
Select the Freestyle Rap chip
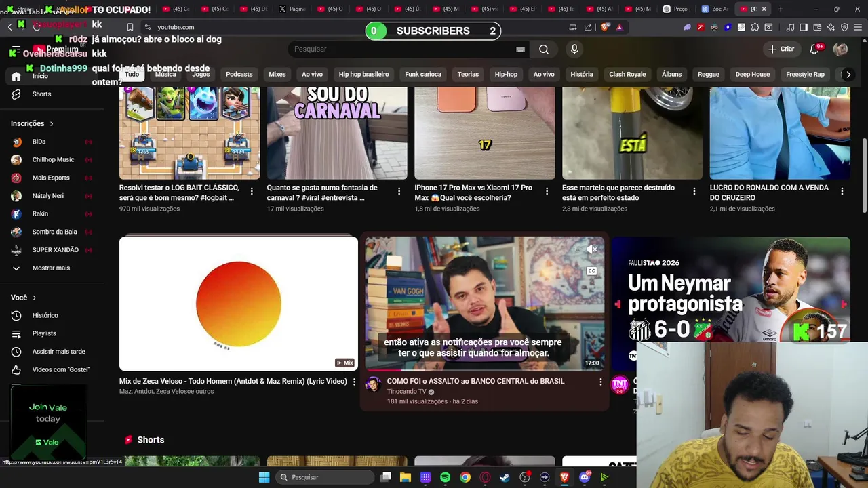(x=805, y=74)
